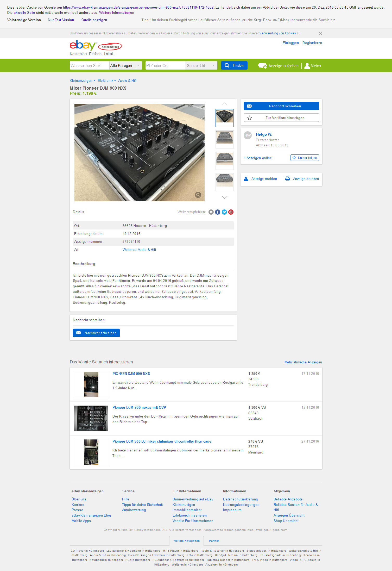Open 'Mobile Apps' footer link
The image size is (392, 571).
pos(81,521)
